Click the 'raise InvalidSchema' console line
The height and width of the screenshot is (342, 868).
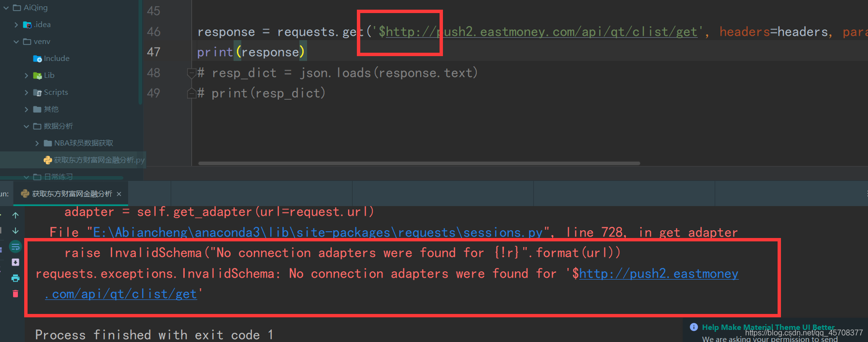click(342, 253)
